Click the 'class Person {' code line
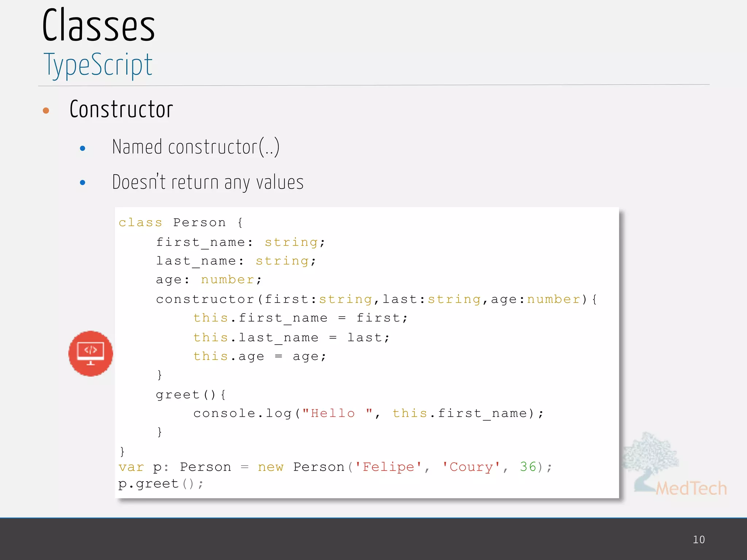Viewport: 747px width, 560px height. [x=181, y=222]
